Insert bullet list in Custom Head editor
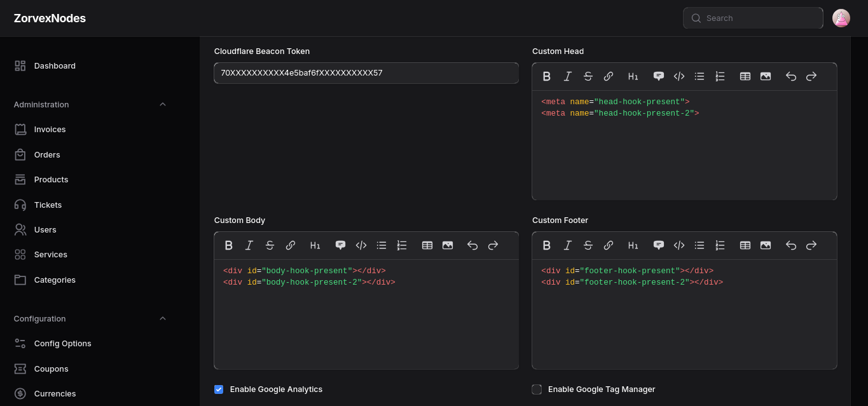This screenshot has width=868, height=406. (699, 76)
